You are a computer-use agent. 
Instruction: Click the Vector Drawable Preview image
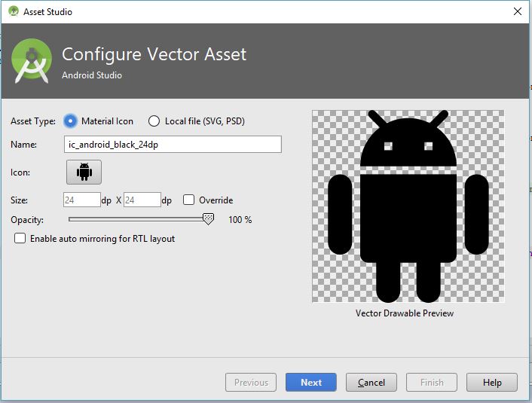[x=408, y=206]
